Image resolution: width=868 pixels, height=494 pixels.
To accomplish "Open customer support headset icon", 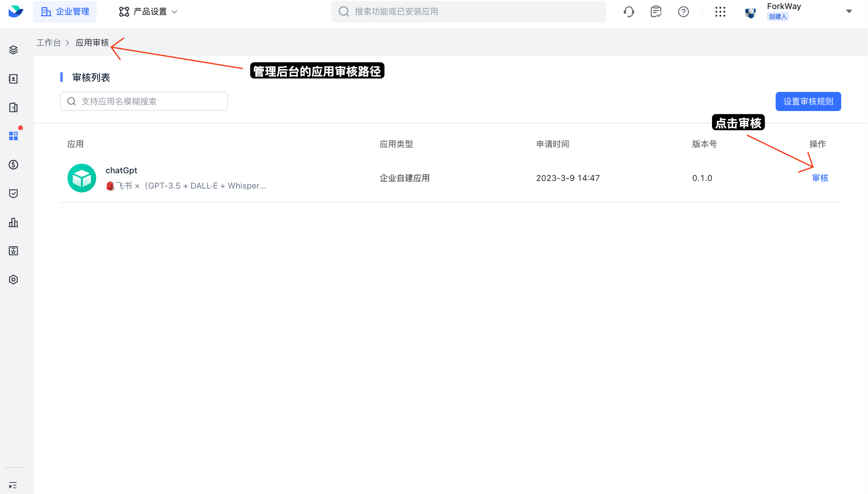I will pos(629,11).
